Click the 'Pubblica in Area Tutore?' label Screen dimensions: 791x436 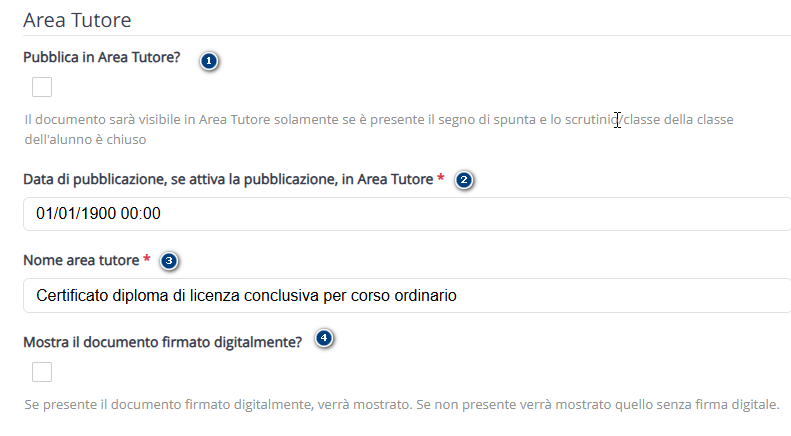pos(101,57)
